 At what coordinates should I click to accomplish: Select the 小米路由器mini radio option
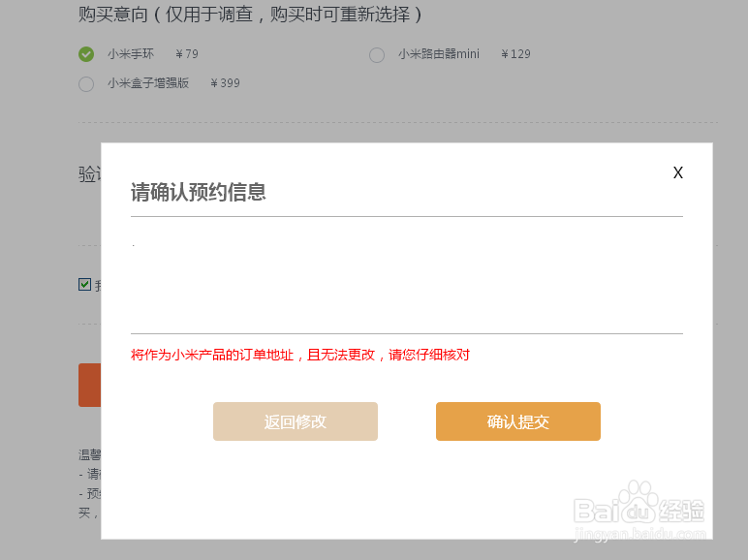click(x=377, y=55)
